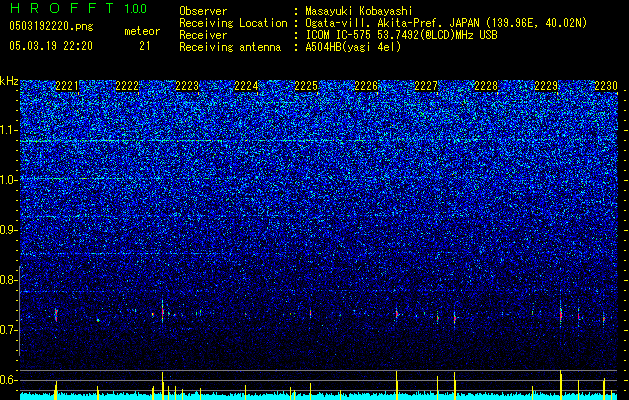
Task: Click the kHz axis unit label
Action: click(x=9, y=81)
